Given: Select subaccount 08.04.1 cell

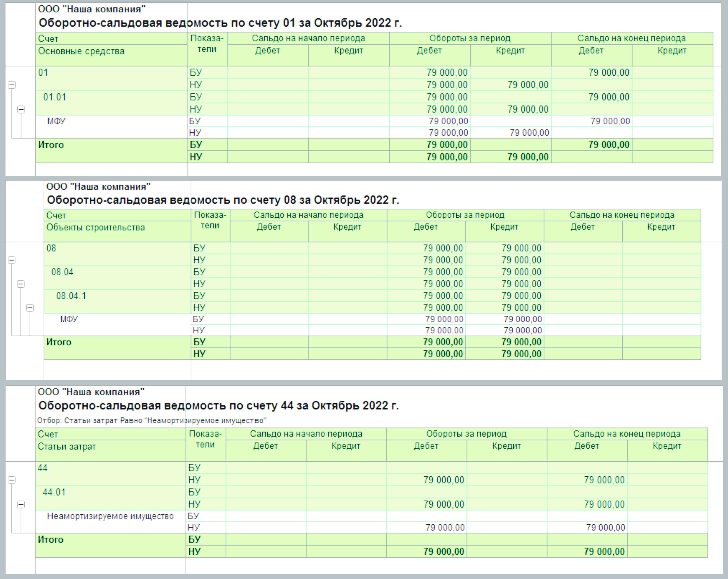Looking at the screenshot, I should point(118,302).
